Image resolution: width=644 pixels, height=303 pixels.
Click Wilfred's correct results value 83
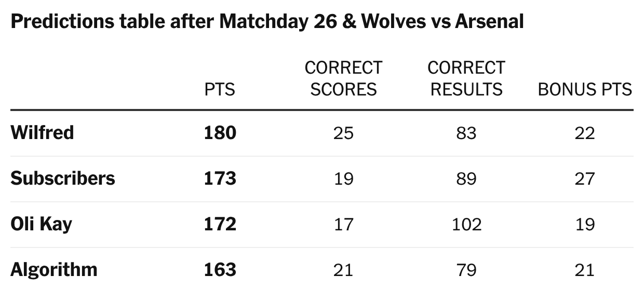[466, 133]
